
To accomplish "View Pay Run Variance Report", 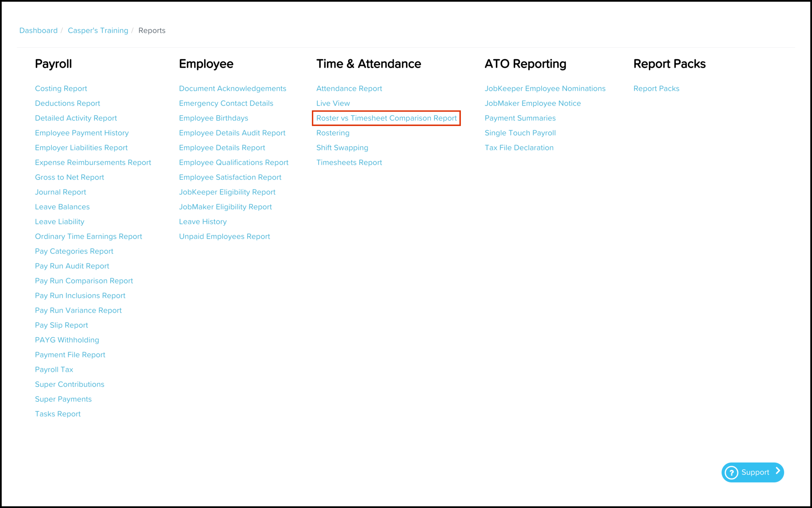I will tap(78, 310).
